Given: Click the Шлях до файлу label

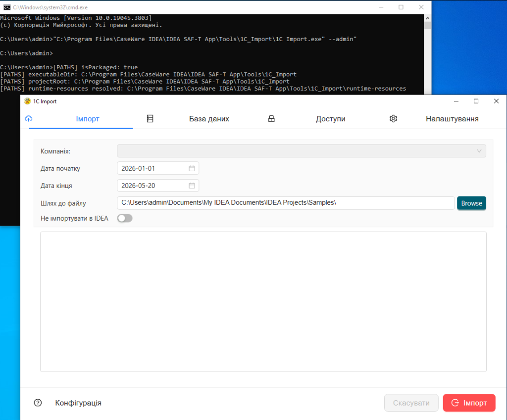Looking at the screenshot, I should 63,203.
